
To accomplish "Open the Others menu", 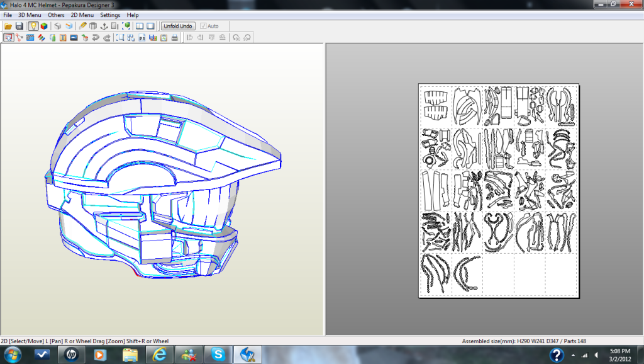I will coord(56,15).
